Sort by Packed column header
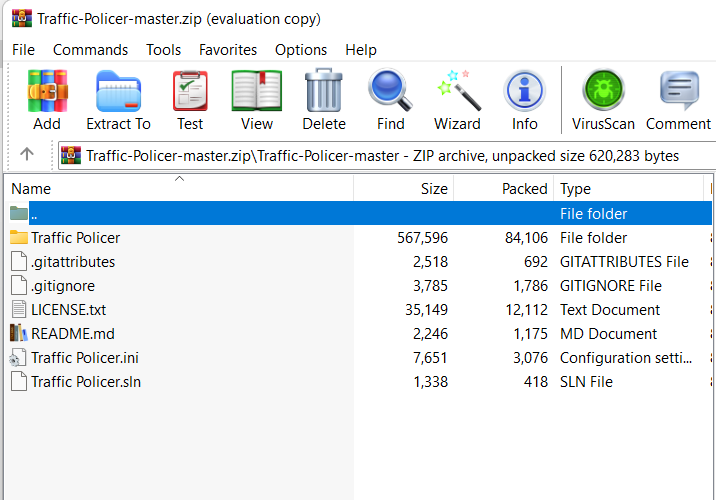Viewport: 716px width, 500px height. pos(504,188)
